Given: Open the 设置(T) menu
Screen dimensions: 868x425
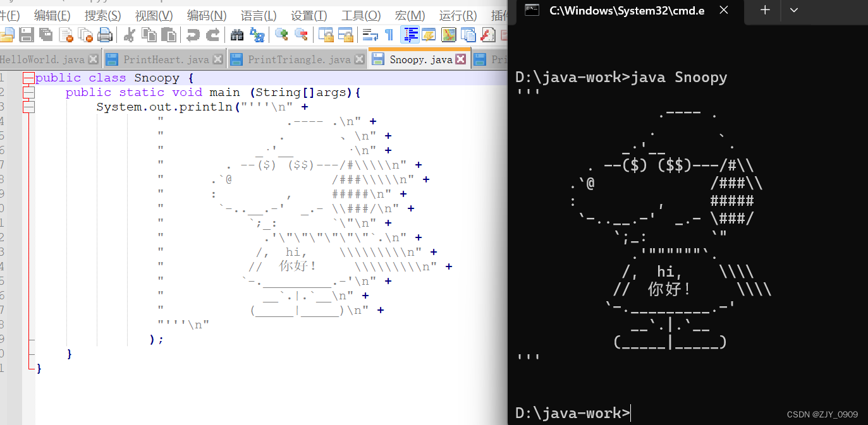Looking at the screenshot, I should (x=309, y=16).
